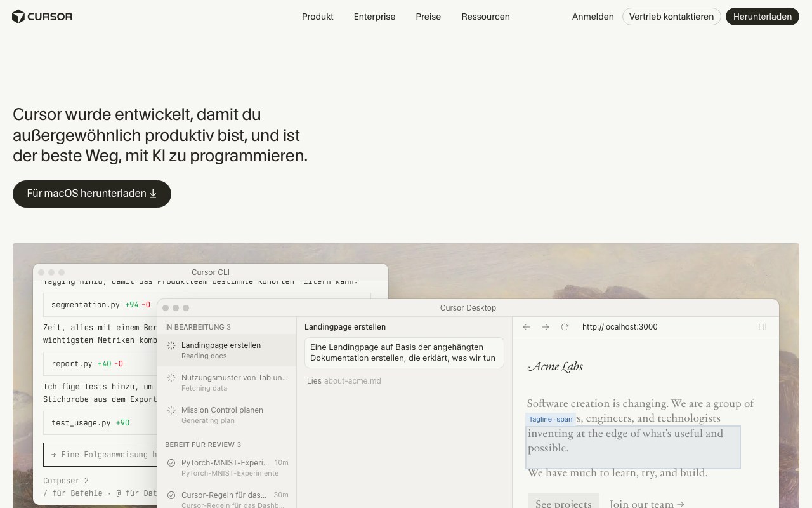Click the spinner icon beside Nutzungsmuster von Tab

point(171,378)
